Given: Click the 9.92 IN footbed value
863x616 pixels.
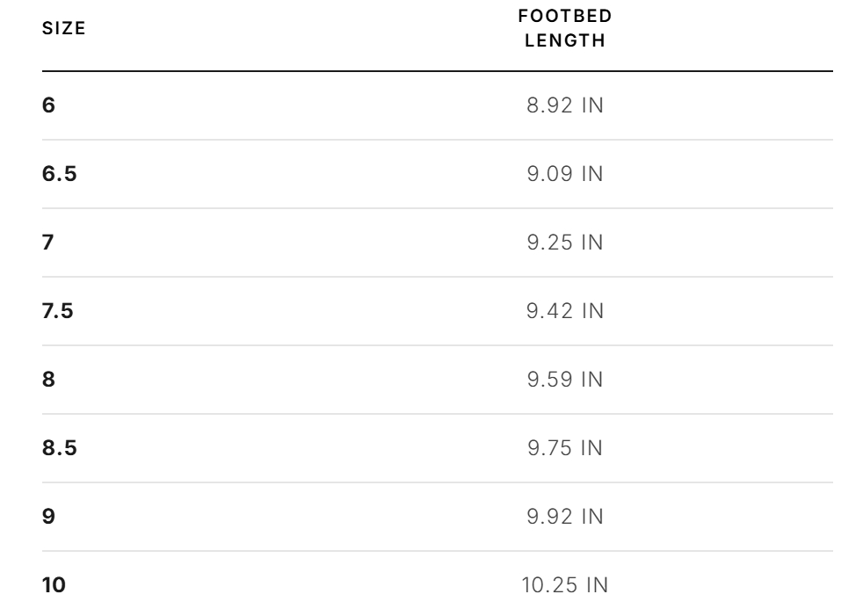Looking at the screenshot, I should [565, 517].
